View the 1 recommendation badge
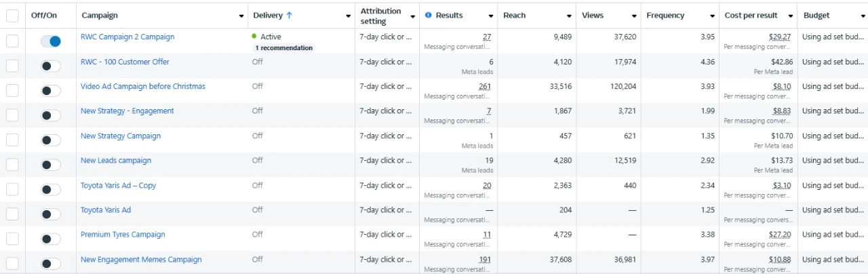This screenshot has height=274, width=868. coord(283,48)
